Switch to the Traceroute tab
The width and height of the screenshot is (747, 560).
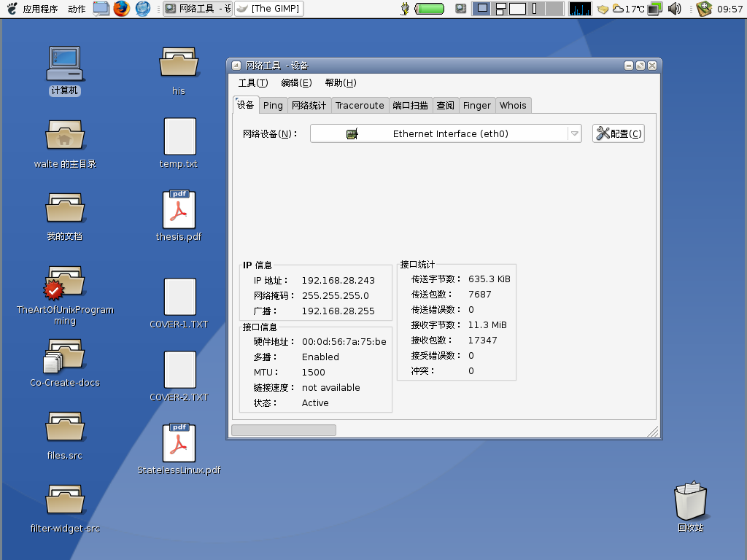coord(359,106)
